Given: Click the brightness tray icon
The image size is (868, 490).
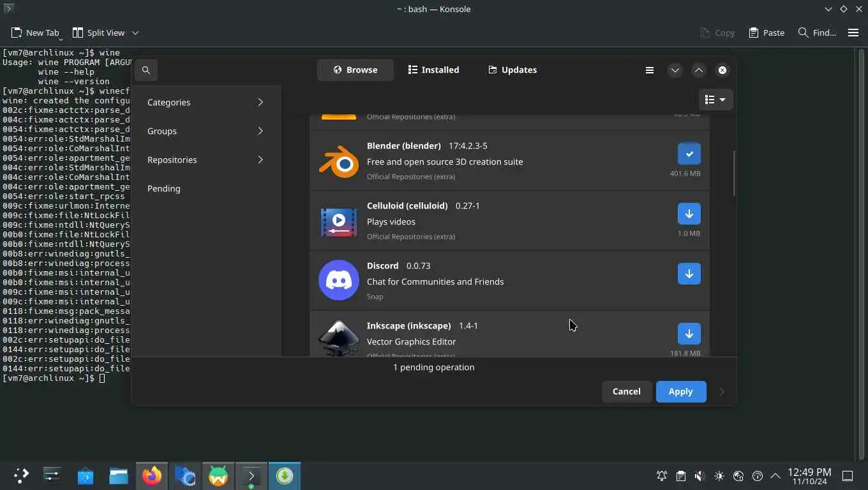Looking at the screenshot, I should tap(719, 476).
